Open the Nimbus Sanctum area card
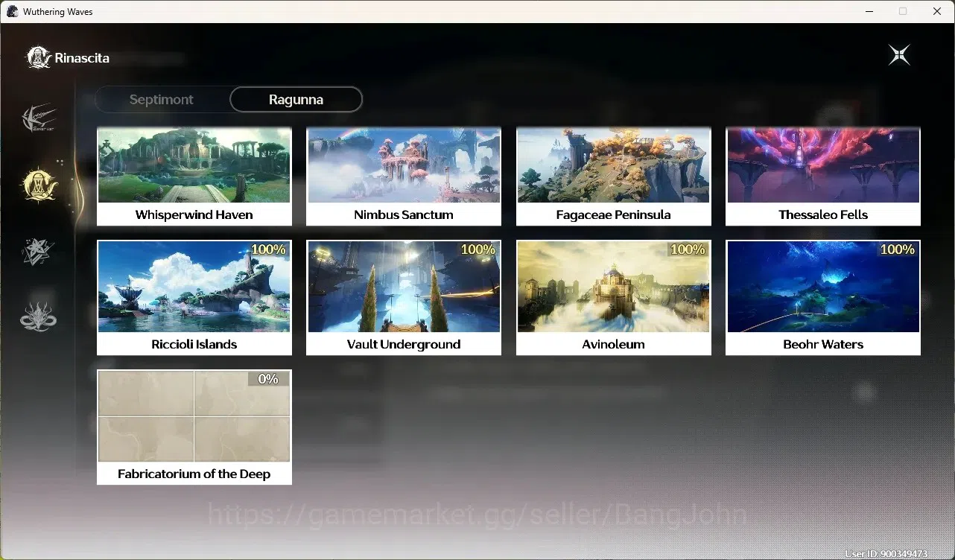This screenshot has height=560, width=955. pyautogui.click(x=404, y=176)
